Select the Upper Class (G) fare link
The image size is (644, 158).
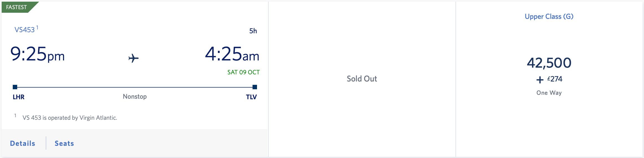click(549, 16)
